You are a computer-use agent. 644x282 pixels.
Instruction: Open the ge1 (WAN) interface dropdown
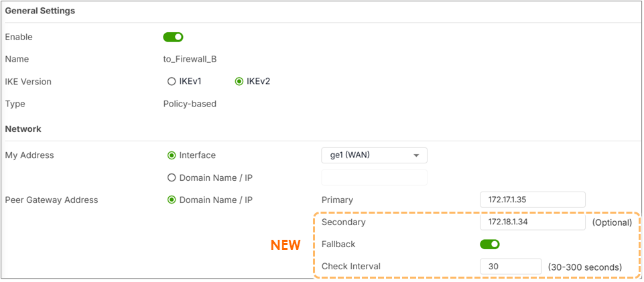click(374, 155)
